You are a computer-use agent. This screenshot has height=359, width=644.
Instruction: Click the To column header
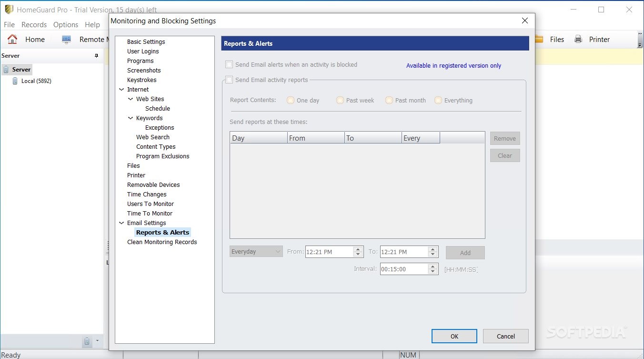(x=373, y=138)
